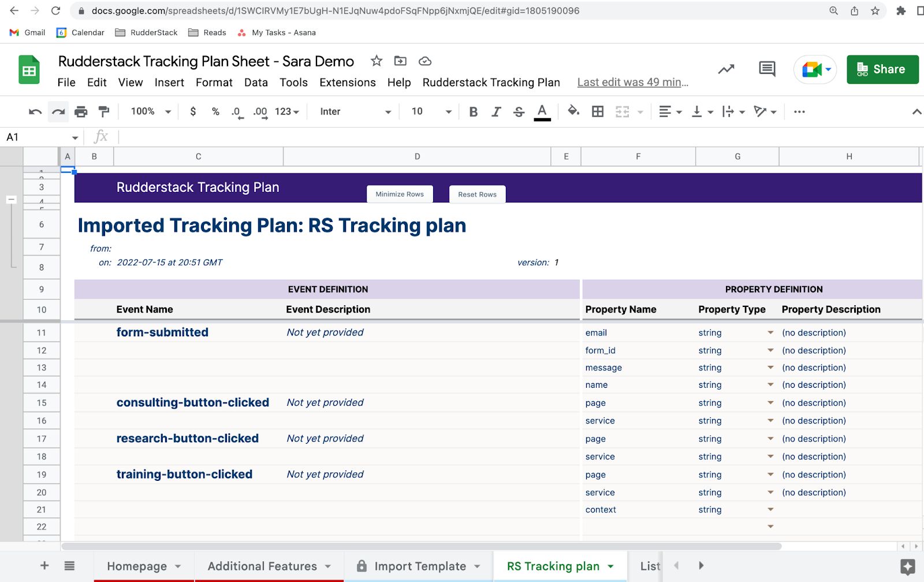Open the Borders icon in toolbar
Image resolution: width=924 pixels, height=582 pixels.
(x=598, y=112)
